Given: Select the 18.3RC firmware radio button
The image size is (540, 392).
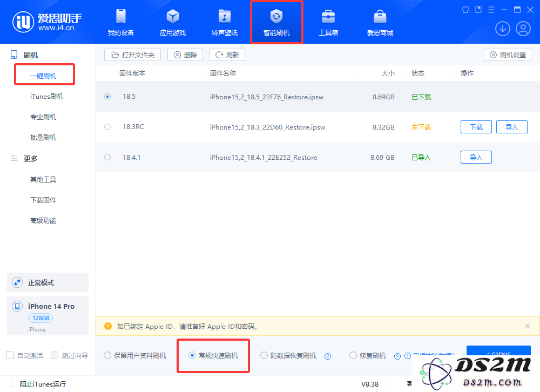Looking at the screenshot, I should [107, 127].
